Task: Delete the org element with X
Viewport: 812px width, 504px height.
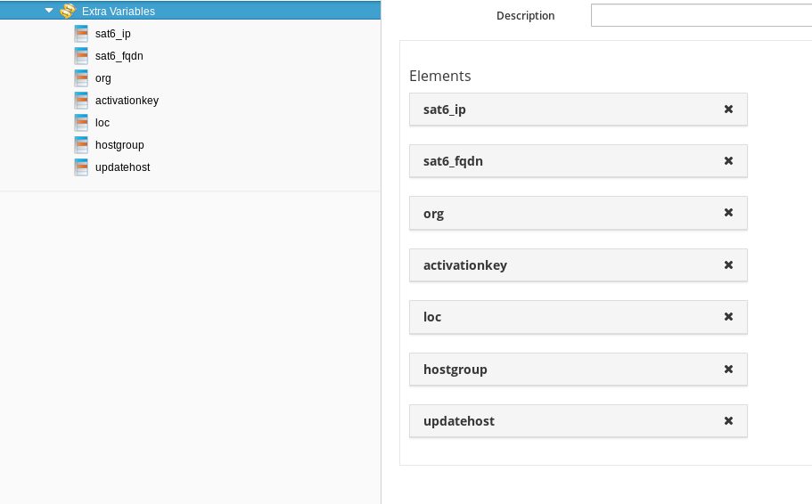Action: tap(728, 213)
